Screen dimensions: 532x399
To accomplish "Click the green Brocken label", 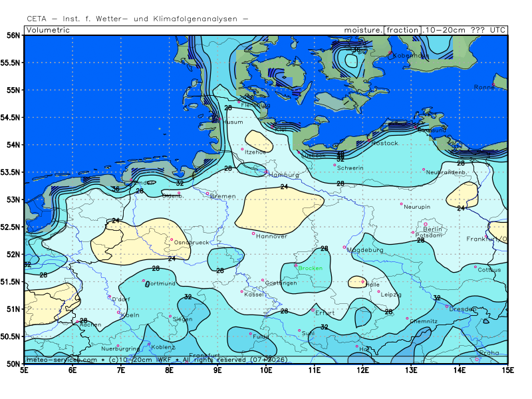I will tap(311, 268).
